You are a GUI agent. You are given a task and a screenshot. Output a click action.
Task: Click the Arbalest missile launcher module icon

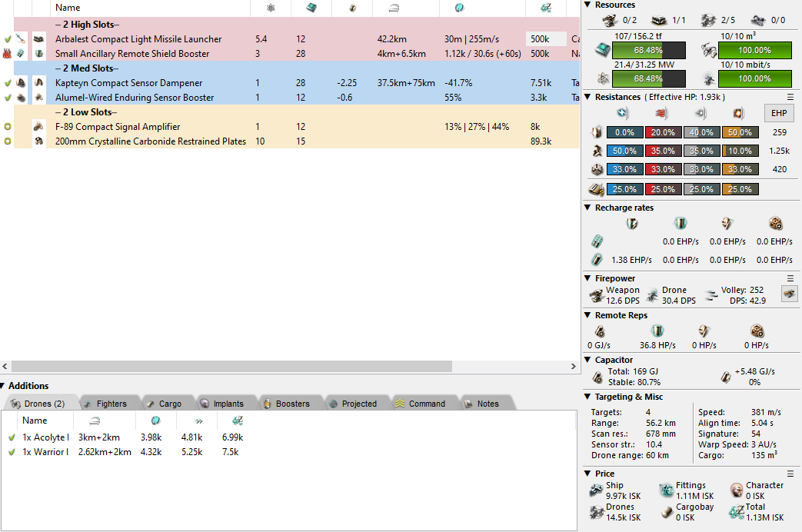38,39
